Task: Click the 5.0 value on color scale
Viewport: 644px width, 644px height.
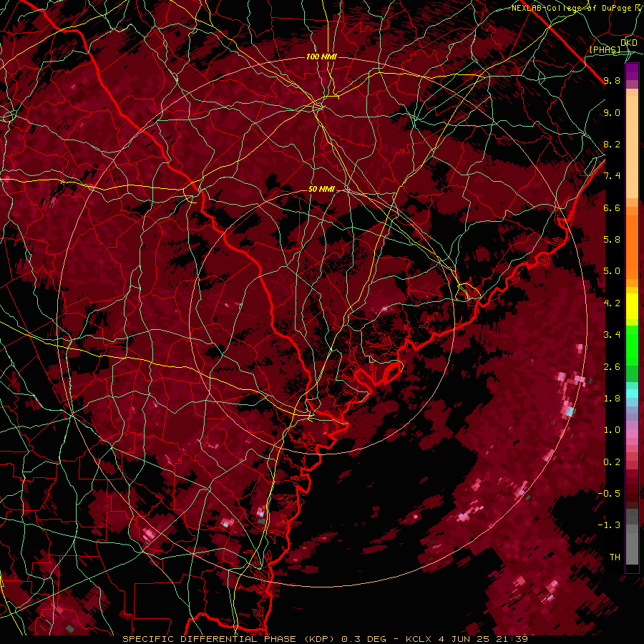Action: [612, 271]
